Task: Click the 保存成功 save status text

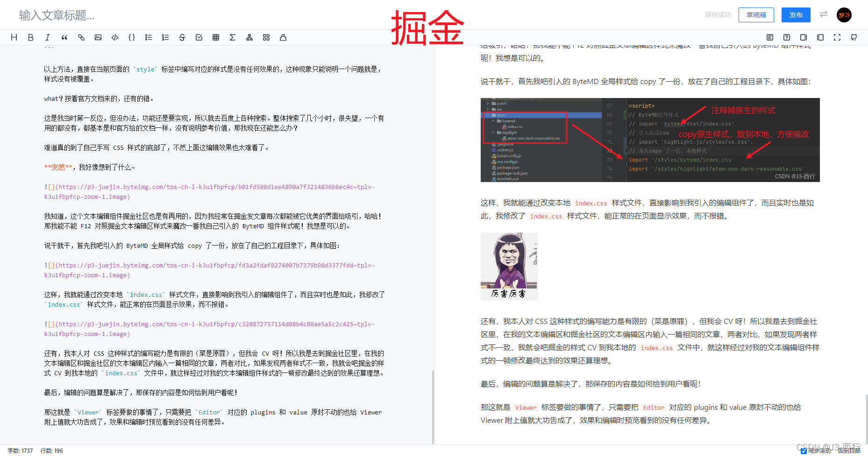Action: [718, 15]
